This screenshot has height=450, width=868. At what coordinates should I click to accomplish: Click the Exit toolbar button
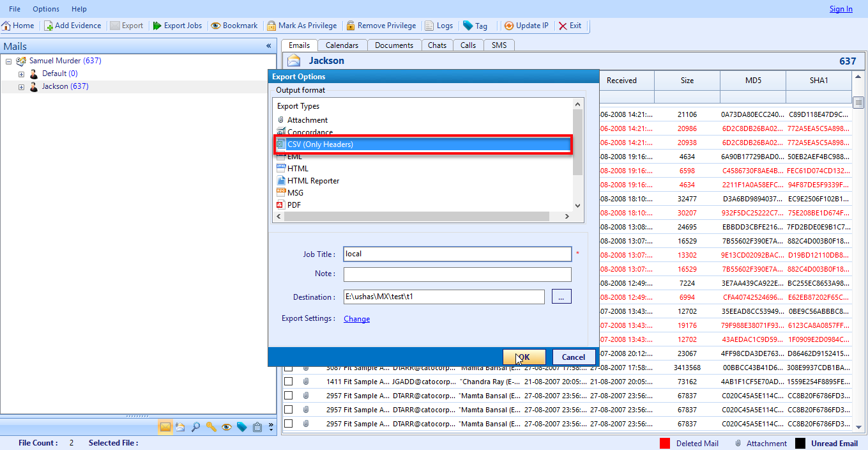coord(570,26)
